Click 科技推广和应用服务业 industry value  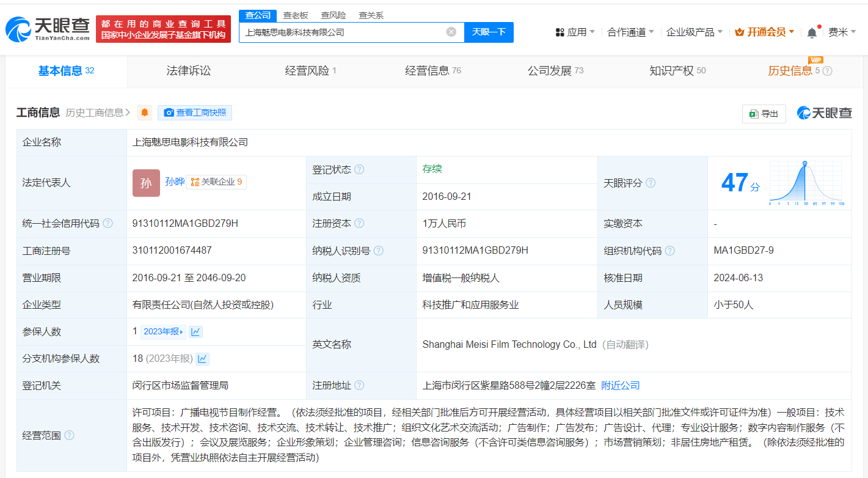click(x=470, y=304)
